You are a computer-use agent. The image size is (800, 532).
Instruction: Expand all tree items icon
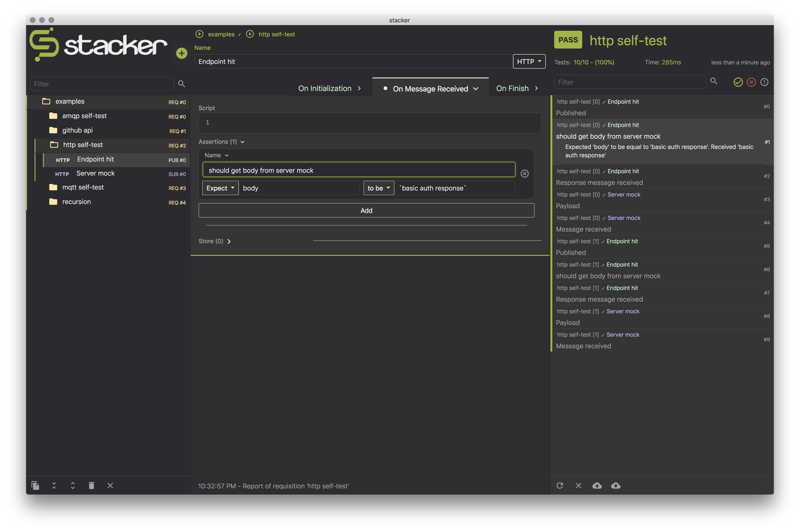pyautogui.click(x=73, y=485)
